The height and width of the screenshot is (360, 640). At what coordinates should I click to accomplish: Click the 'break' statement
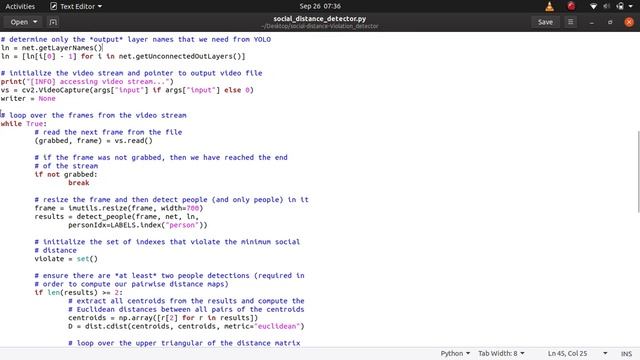tap(79, 183)
